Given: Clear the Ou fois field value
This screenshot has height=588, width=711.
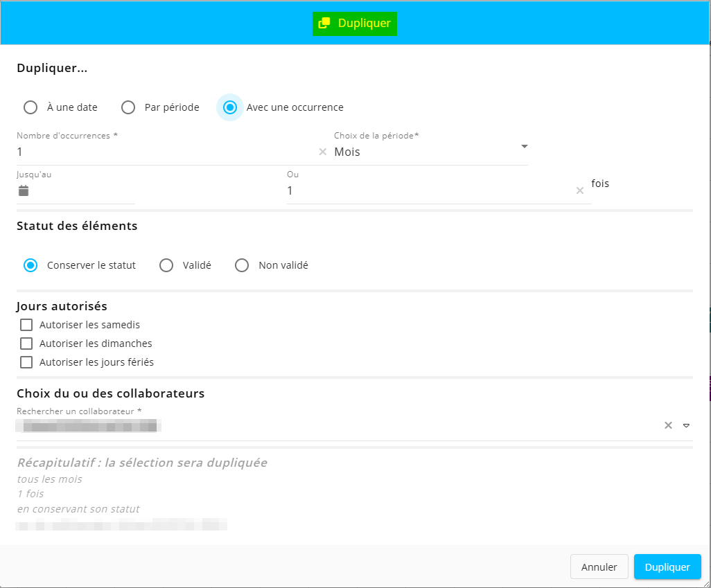Looking at the screenshot, I should point(580,190).
